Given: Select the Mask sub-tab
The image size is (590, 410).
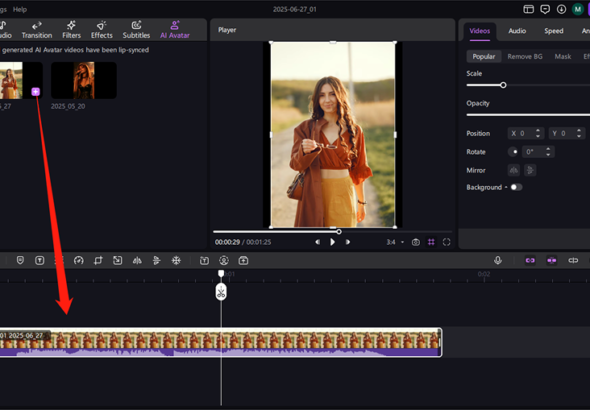Looking at the screenshot, I should point(563,56).
